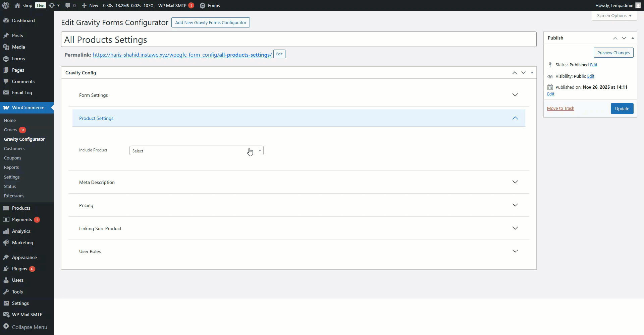Open the updates icon showing 7

pyautogui.click(x=52, y=5)
